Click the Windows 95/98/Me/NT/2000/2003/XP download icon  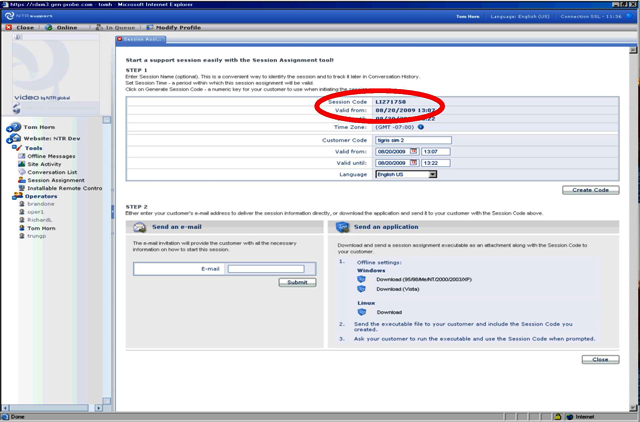pyautogui.click(x=361, y=279)
